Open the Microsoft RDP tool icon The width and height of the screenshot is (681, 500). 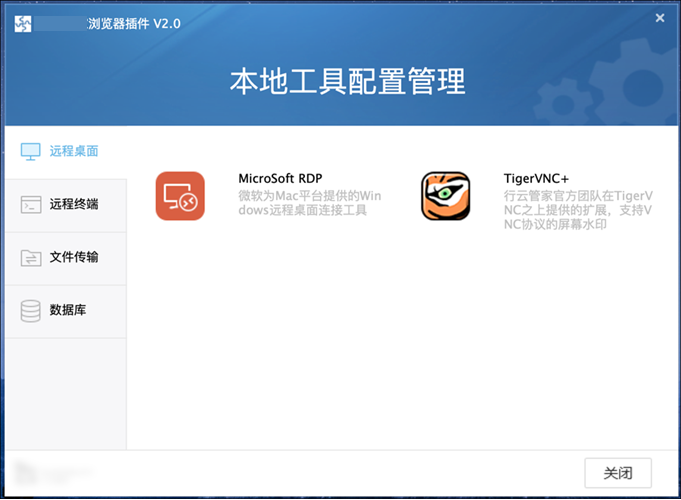(180, 196)
